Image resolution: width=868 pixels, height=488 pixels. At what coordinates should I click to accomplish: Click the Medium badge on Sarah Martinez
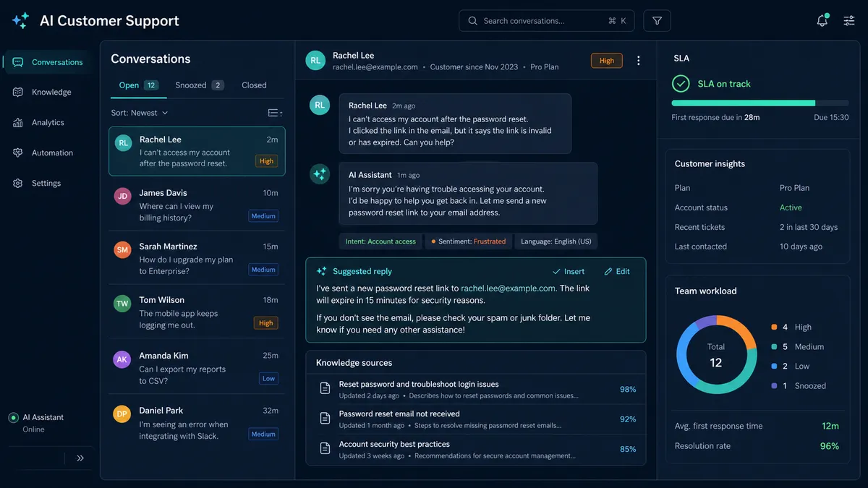click(x=263, y=270)
